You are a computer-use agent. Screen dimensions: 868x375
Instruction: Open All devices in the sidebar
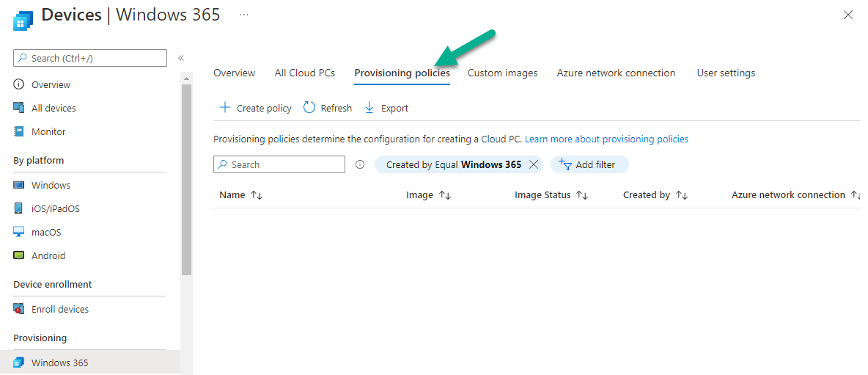pyautogui.click(x=54, y=108)
